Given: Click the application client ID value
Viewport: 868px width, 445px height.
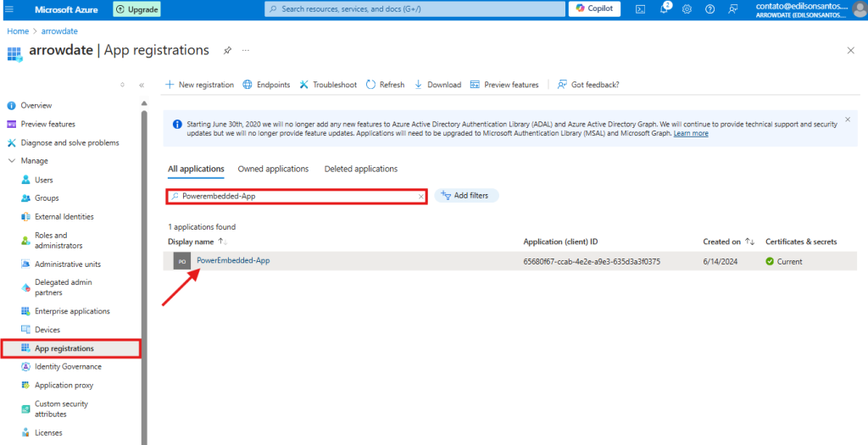Looking at the screenshot, I should [592, 261].
